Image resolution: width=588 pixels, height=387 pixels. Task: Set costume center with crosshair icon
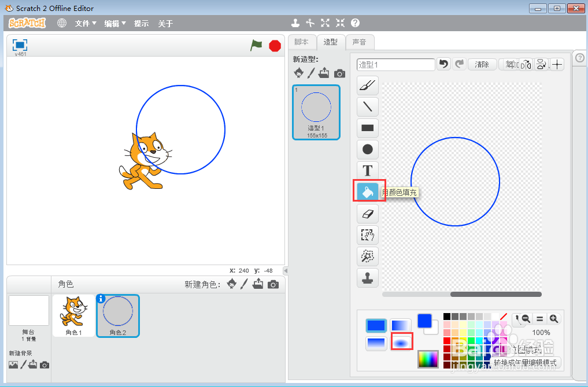click(557, 65)
